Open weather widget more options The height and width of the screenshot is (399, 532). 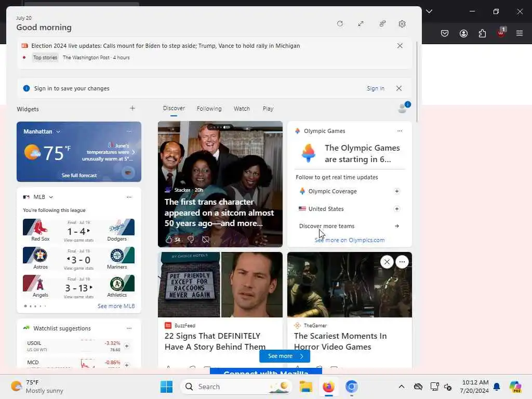tap(129, 131)
